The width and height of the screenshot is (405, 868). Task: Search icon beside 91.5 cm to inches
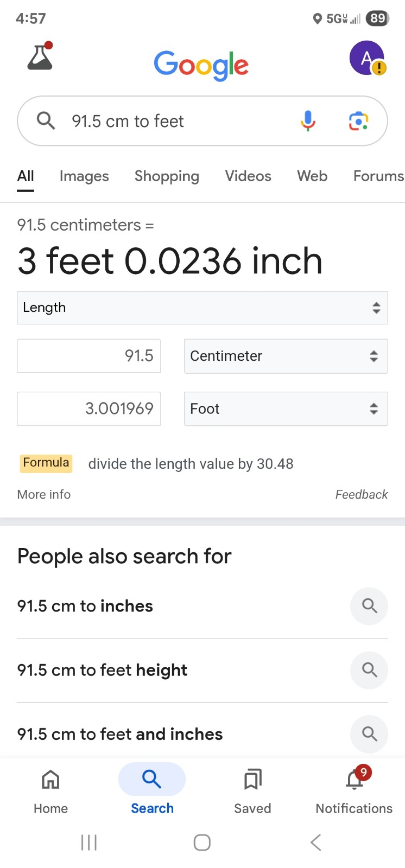[x=369, y=606]
